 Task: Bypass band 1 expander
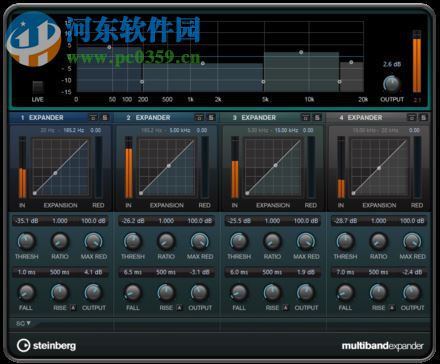93,117
